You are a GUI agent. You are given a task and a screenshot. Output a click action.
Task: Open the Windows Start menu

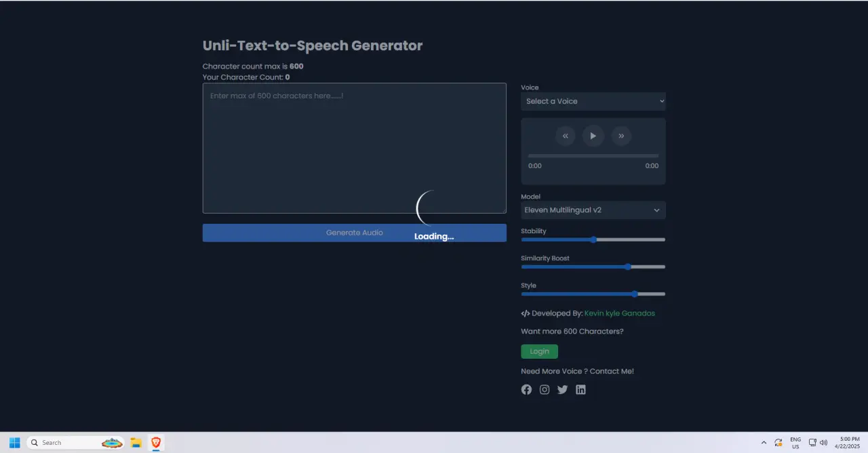(x=14, y=443)
